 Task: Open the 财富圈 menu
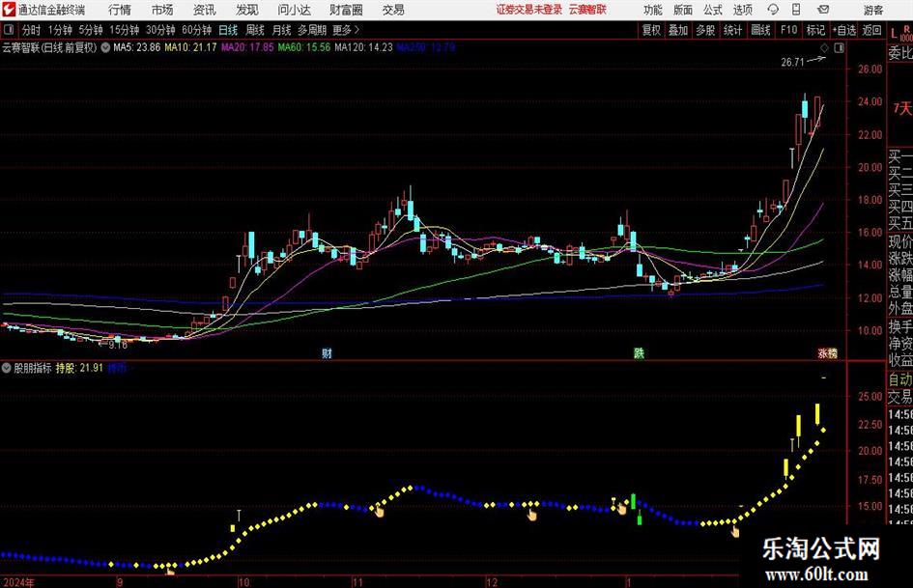(x=346, y=10)
